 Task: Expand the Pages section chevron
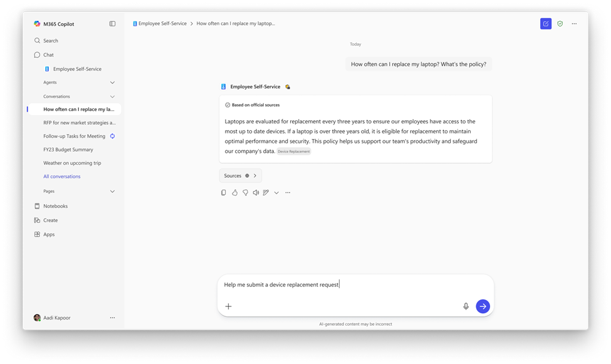pyautogui.click(x=112, y=191)
